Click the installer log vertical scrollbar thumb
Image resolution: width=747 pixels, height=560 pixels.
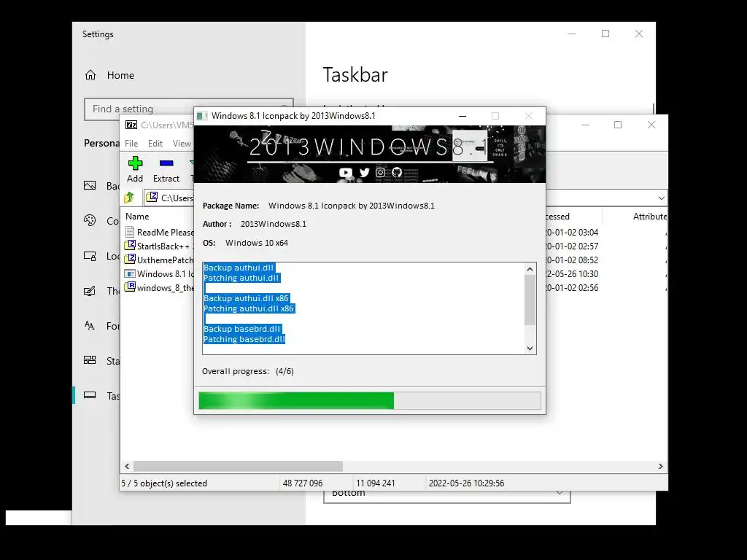click(530, 300)
